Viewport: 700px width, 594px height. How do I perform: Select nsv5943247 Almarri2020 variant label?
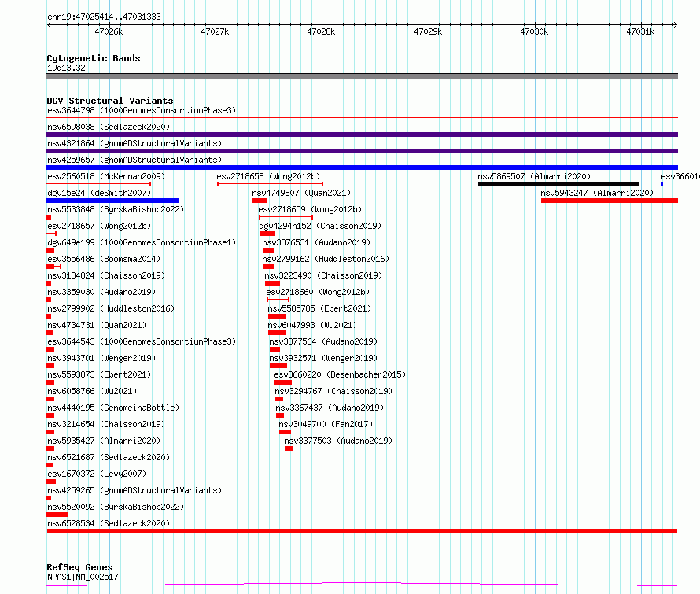point(597,193)
